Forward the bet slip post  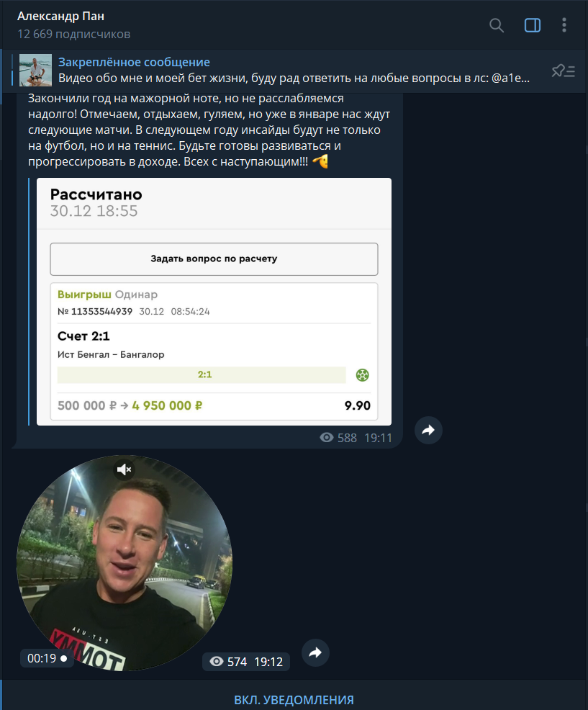coord(428,430)
